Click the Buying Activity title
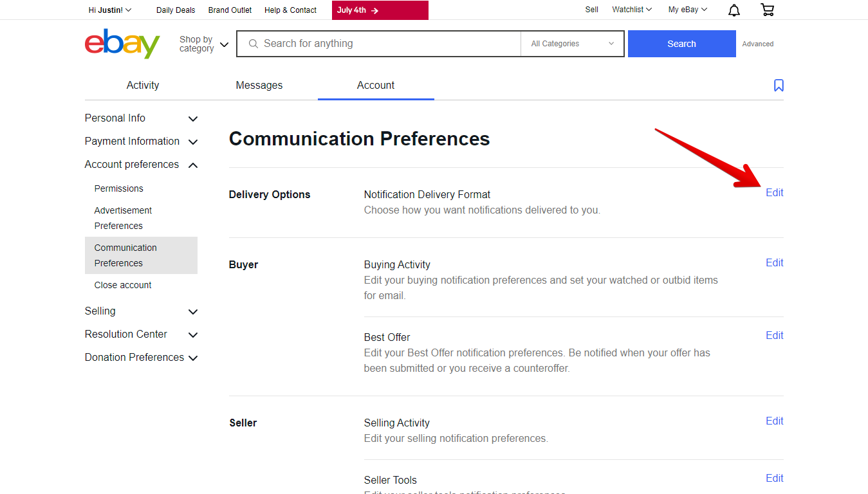Image resolution: width=868 pixels, height=494 pixels. pyautogui.click(x=397, y=265)
